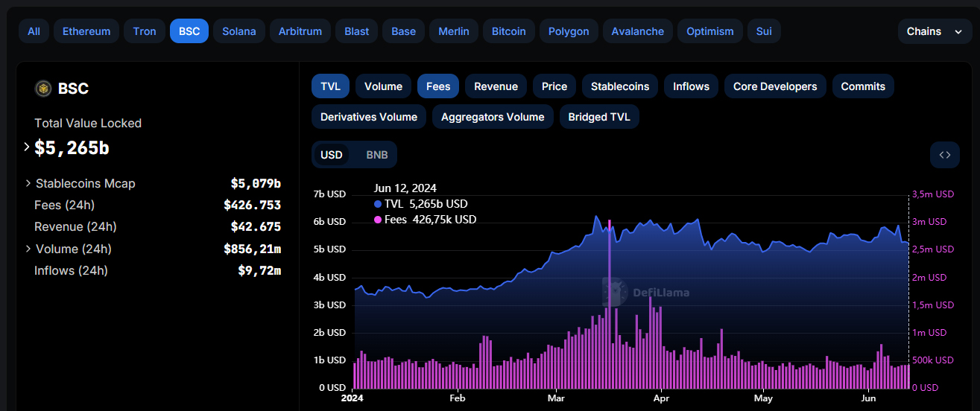
Task: Click the Stablecoins Mcap value $5,879b
Action: 256,183
